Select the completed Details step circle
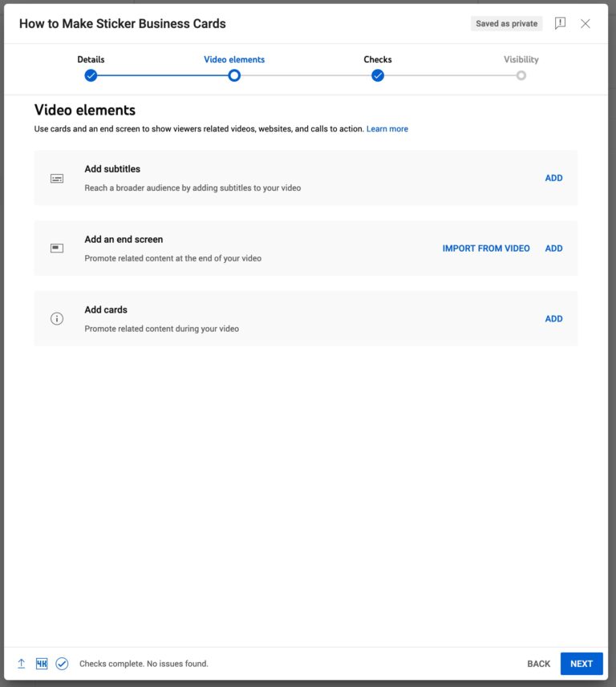This screenshot has width=616, height=687. tap(91, 75)
